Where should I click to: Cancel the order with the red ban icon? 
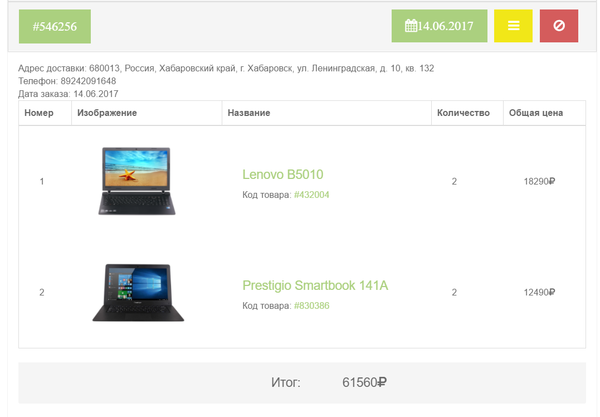click(x=559, y=26)
